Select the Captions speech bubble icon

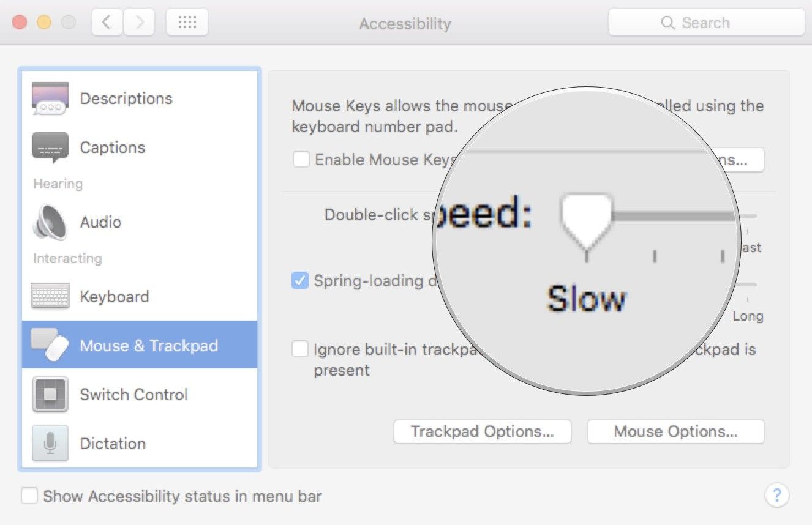[x=50, y=147]
